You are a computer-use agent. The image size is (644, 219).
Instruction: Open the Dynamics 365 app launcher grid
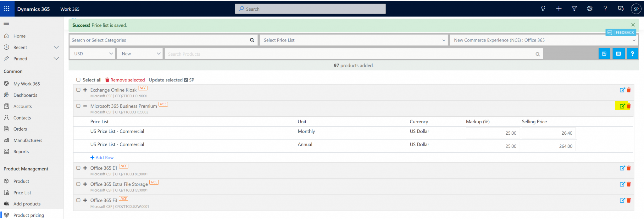7,9
